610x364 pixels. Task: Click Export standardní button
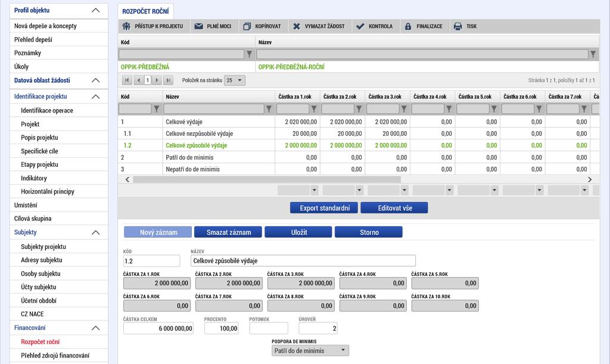pyautogui.click(x=325, y=208)
